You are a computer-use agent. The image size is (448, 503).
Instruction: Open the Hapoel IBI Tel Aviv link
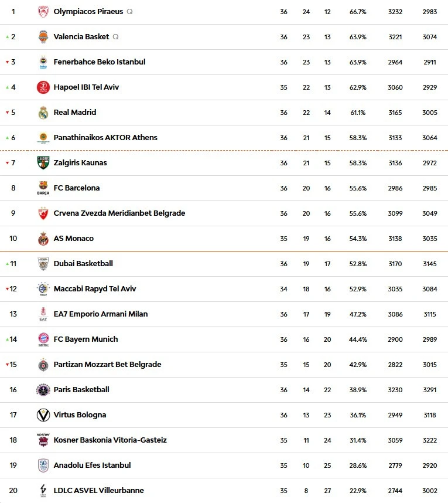click(x=86, y=87)
